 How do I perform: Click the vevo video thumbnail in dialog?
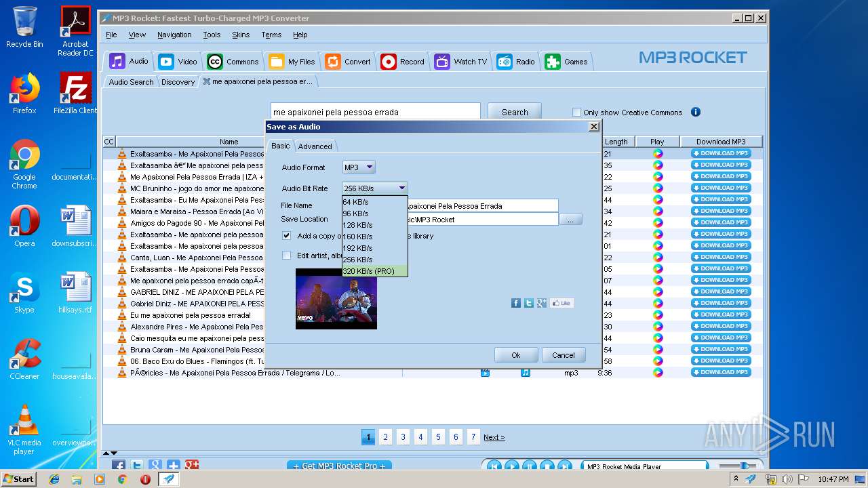pos(336,299)
